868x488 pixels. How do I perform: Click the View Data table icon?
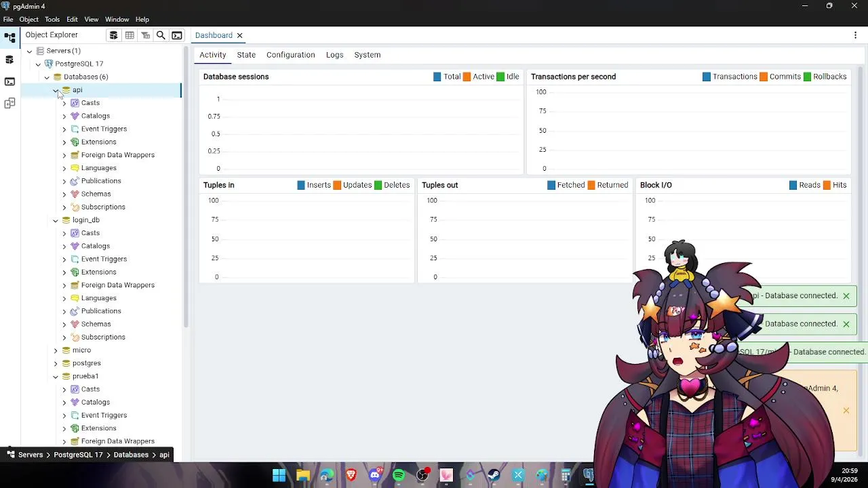tap(130, 35)
